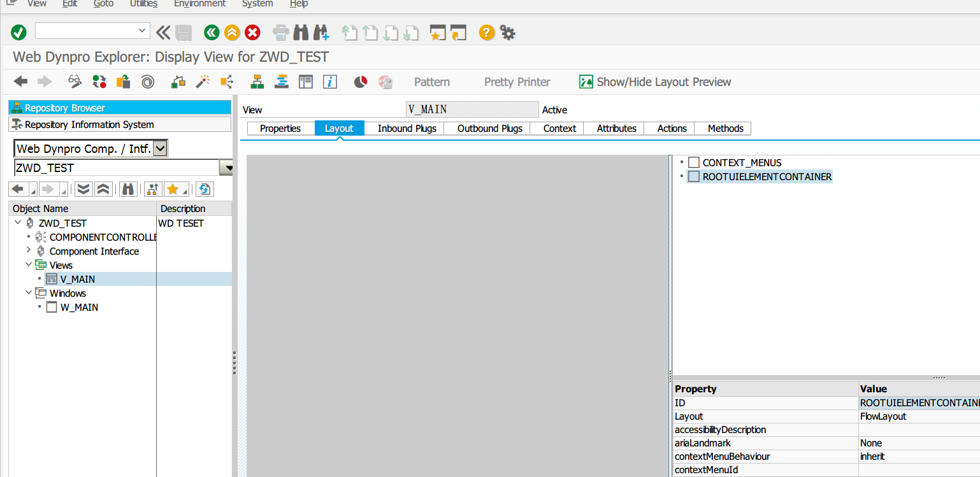Collapse the Views folder in object tree
980x477 pixels.
(x=28, y=265)
